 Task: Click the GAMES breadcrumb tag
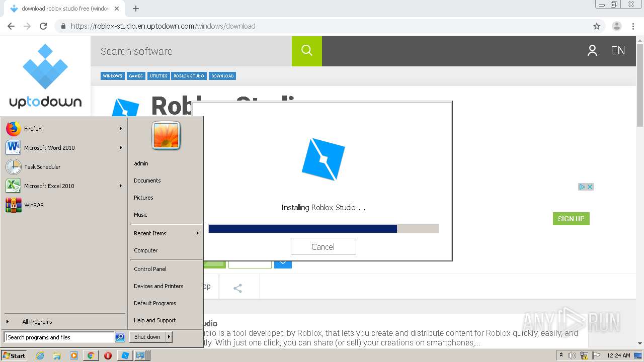point(136,76)
